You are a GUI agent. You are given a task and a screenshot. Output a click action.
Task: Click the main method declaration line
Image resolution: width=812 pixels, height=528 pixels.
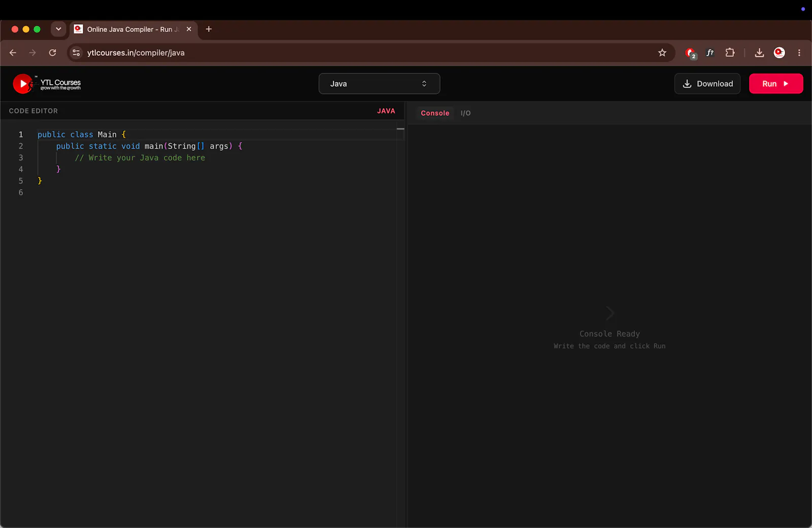click(x=149, y=146)
